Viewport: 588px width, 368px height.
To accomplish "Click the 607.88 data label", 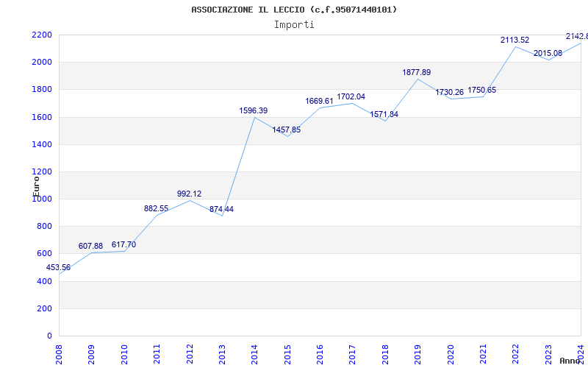I will 90,247.
